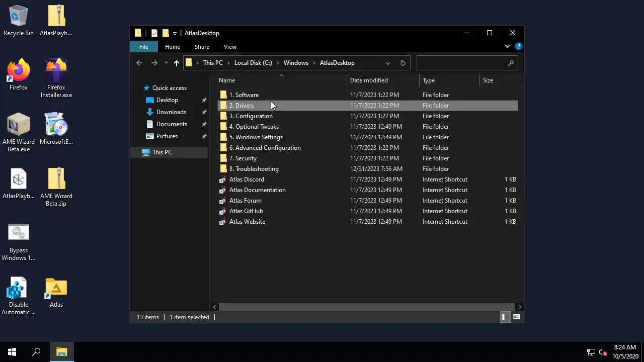Image resolution: width=644 pixels, height=362 pixels.
Task: Open the Quick Access Toolbar customize arrow
Action: pyautogui.click(x=175, y=33)
